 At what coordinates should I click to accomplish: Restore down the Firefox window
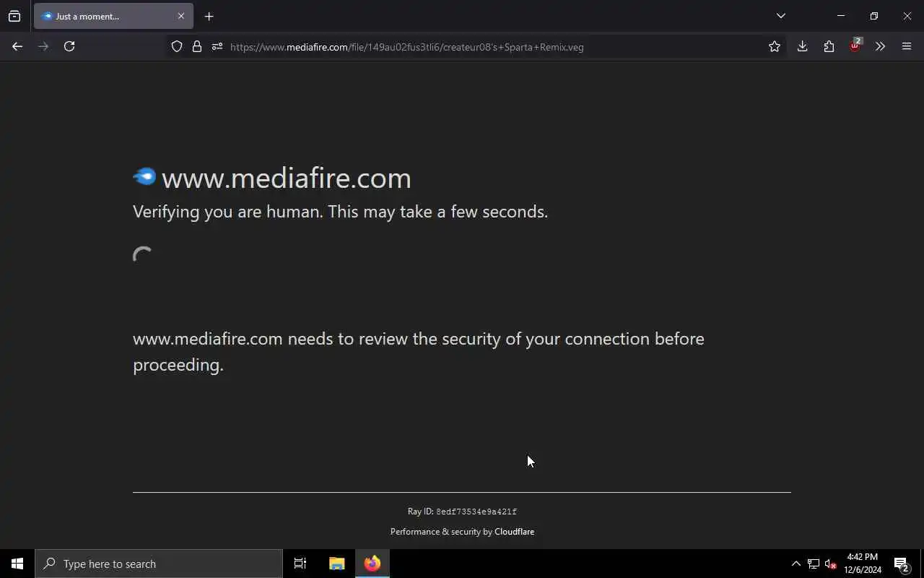click(874, 16)
